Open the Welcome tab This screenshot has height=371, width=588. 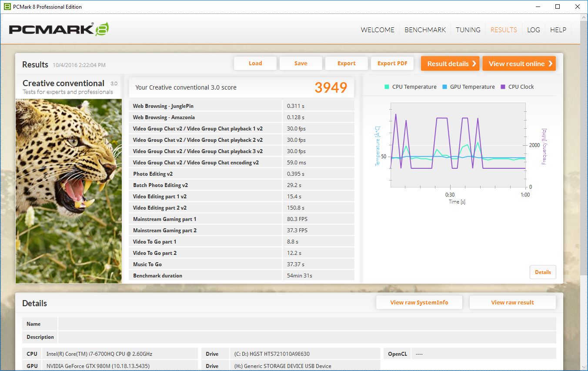pyautogui.click(x=377, y=30)
